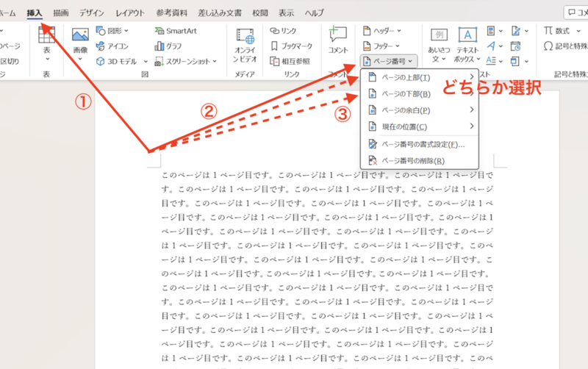Image resolution: width=588 pixels, height=369 pixels.
Task: Open the 描画 tab
Action: 61,12
